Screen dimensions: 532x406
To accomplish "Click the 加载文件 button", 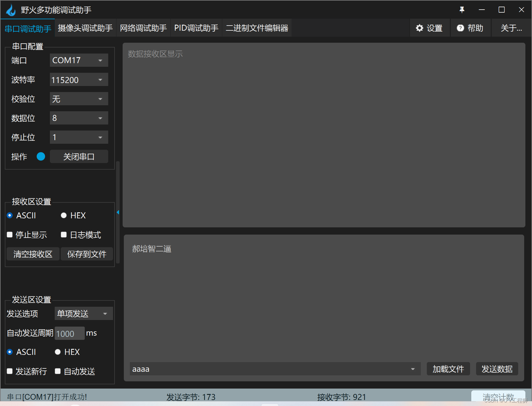I will (x=448, y=369).
